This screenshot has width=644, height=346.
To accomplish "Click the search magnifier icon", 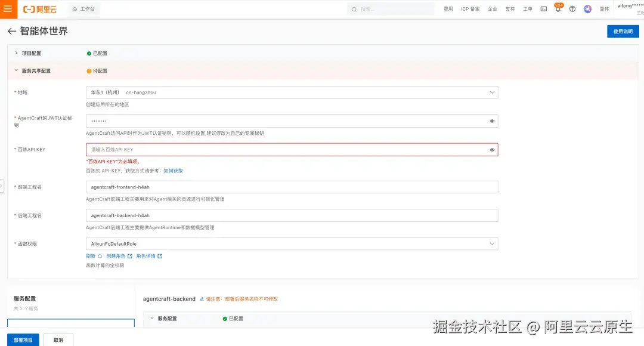I will [x=354, y=9].
